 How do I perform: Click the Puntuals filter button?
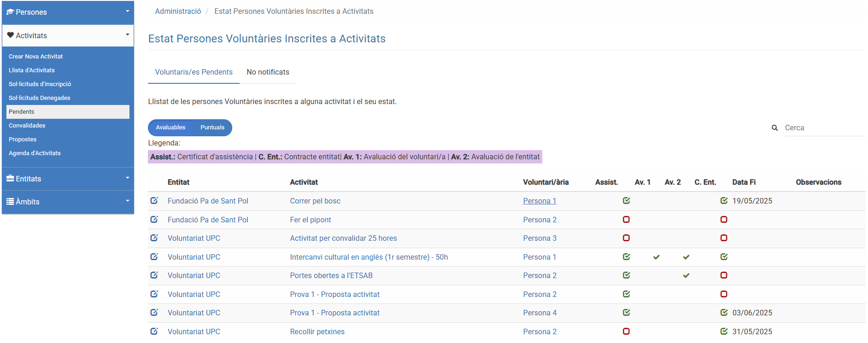point(212,128)
